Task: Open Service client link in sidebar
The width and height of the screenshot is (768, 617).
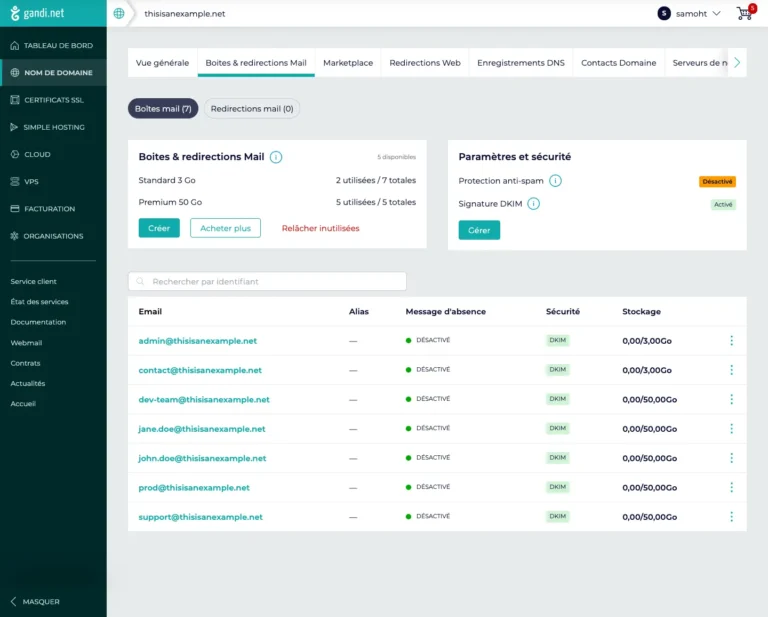Action: 33,282
